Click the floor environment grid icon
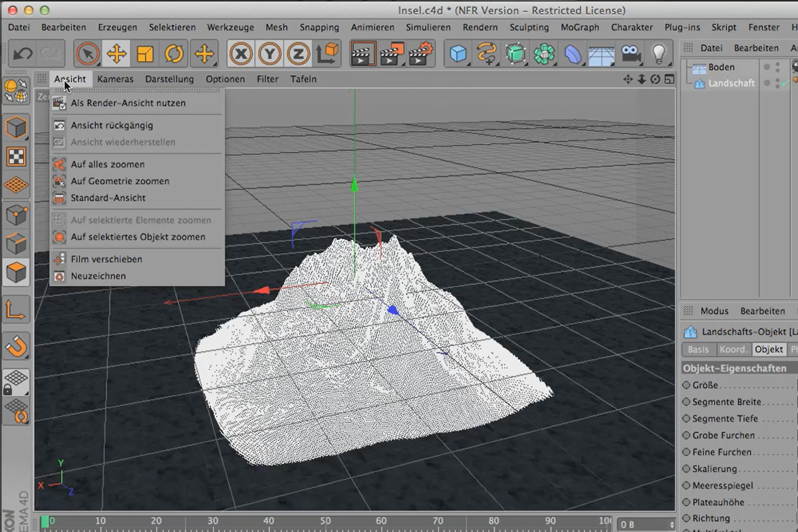 602,54
